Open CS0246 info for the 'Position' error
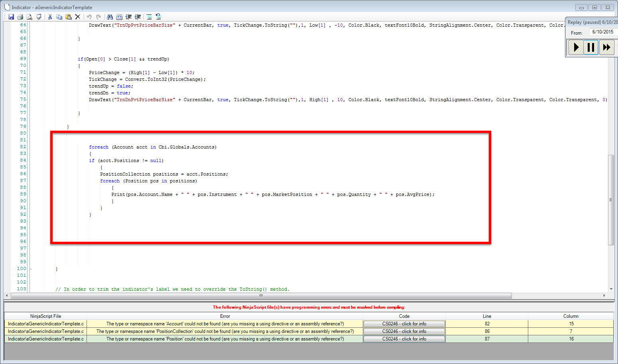 click(x=404, y=339)
